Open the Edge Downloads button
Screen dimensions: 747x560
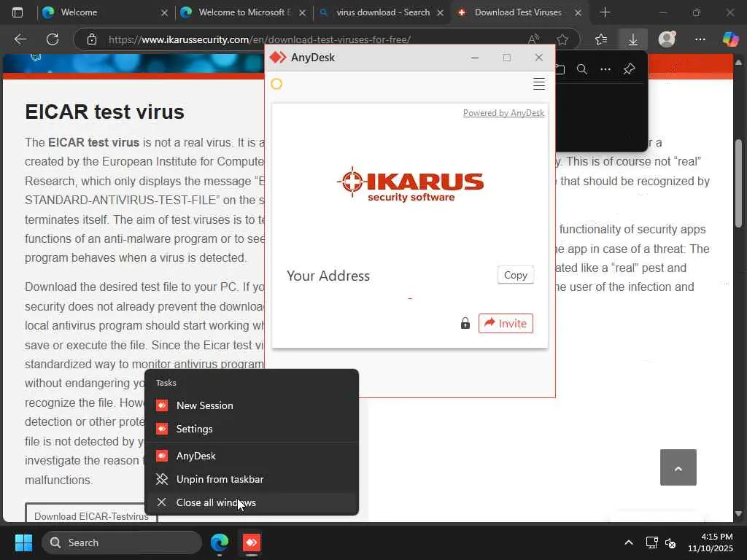632,39
